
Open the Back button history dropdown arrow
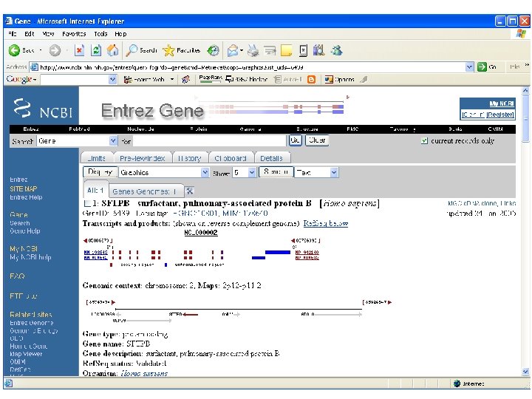point(41,50)
